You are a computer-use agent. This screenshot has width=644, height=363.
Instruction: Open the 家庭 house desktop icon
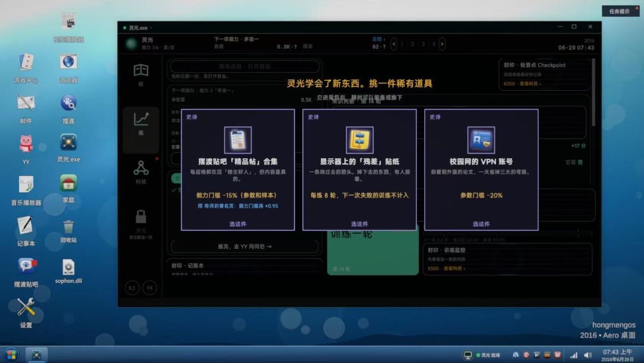point(68,188)
